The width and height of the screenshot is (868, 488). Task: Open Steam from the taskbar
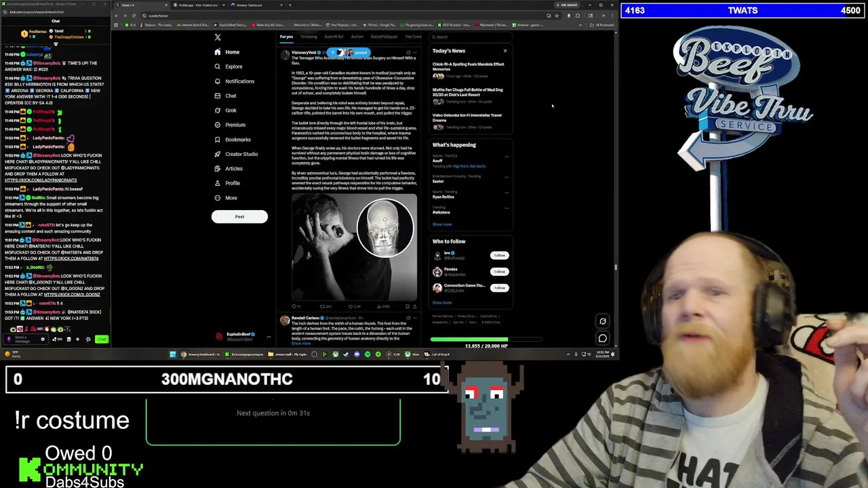pos(346,354)
